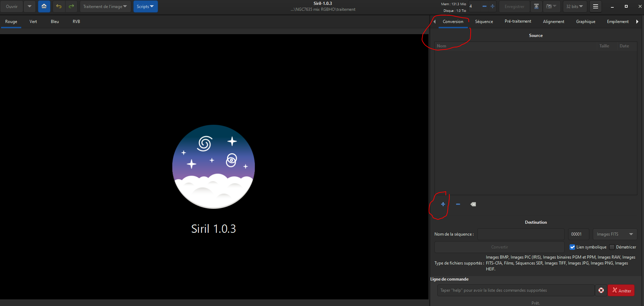Select the Conversion tab
The height and width of the screenshot is (306, 644).
(x=453, y=22)
